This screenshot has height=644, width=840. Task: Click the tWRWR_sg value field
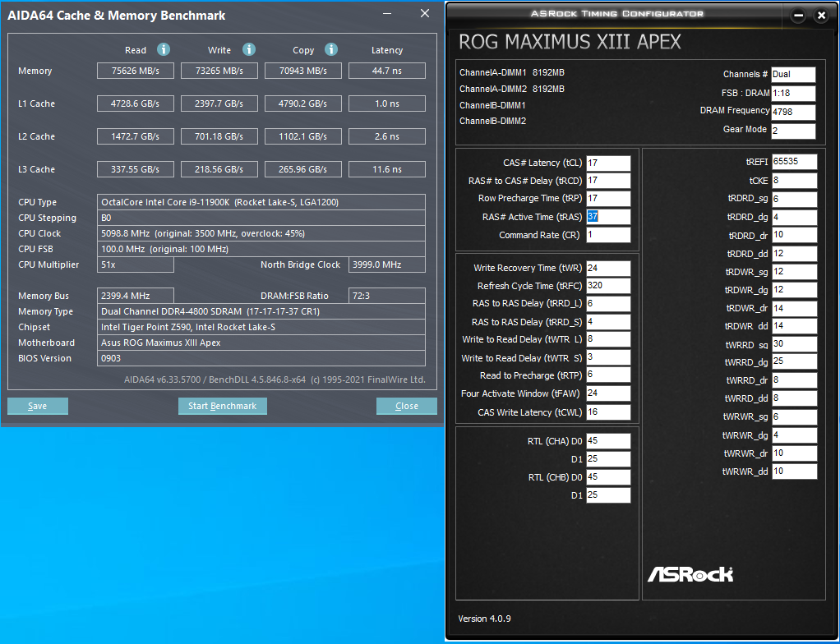794,416
